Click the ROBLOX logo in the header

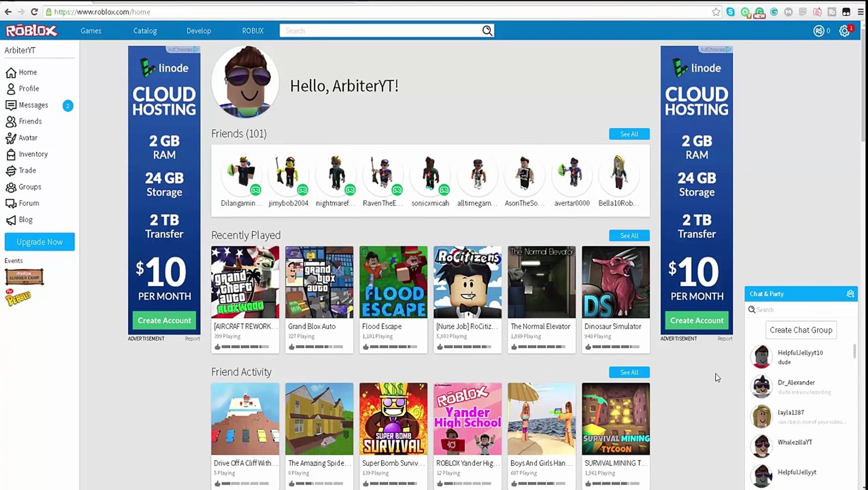pos(31,30)
